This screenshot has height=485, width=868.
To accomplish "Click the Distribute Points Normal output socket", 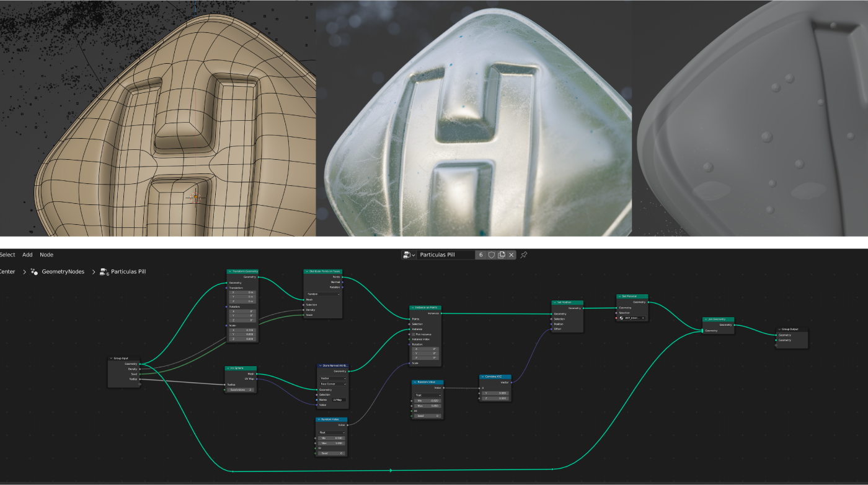I will 343,282.
